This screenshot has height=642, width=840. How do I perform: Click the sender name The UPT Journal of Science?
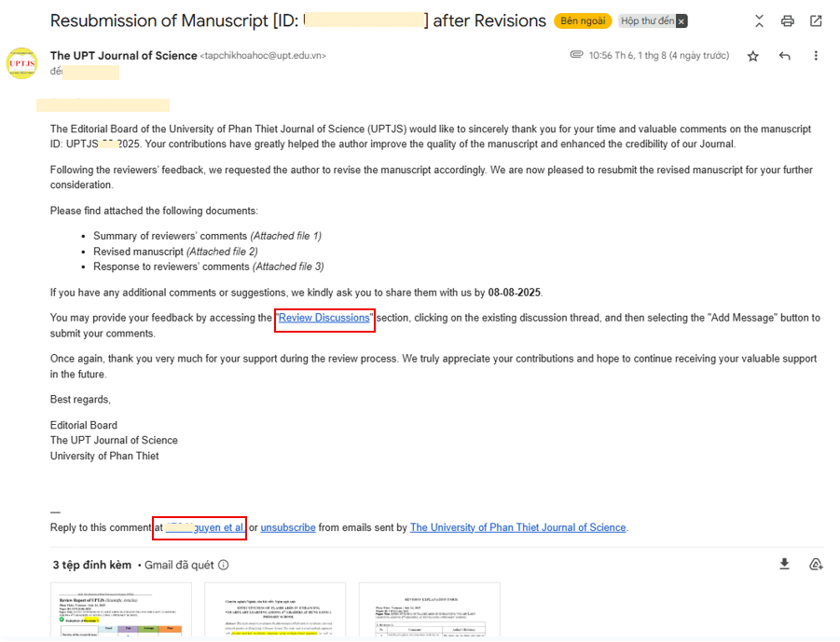124,55
